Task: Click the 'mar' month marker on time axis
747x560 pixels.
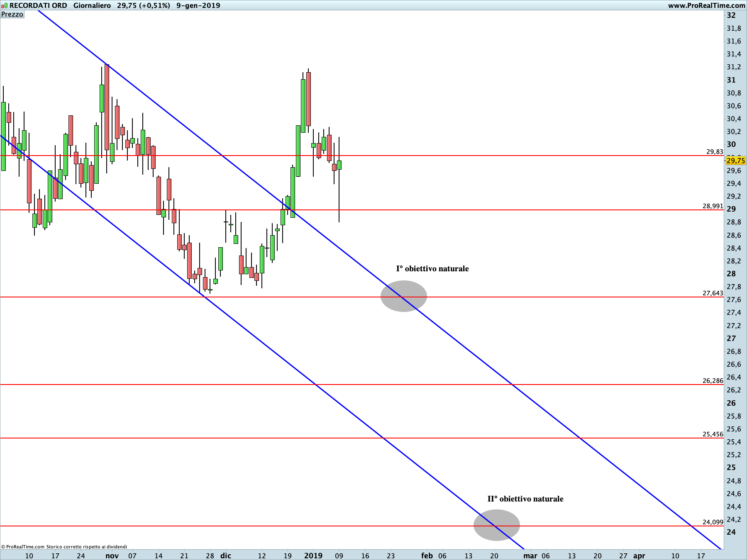Action: coord(530,555)
